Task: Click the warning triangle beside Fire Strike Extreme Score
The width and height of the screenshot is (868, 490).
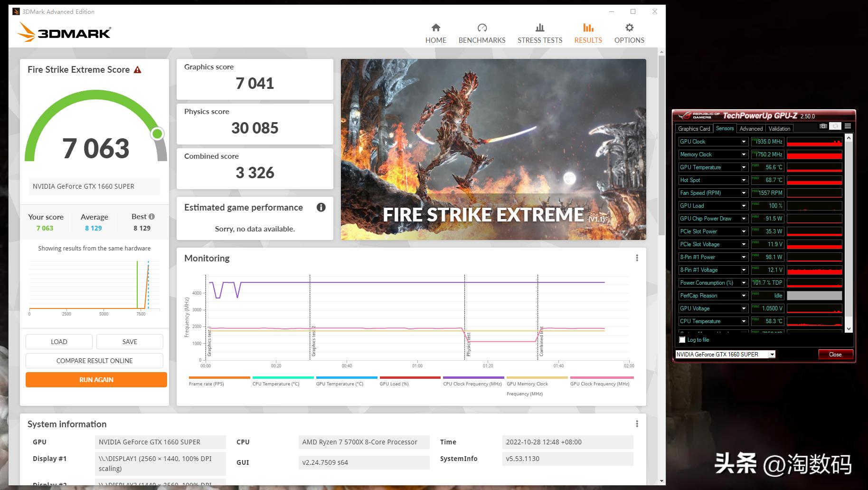Action: 137,69
